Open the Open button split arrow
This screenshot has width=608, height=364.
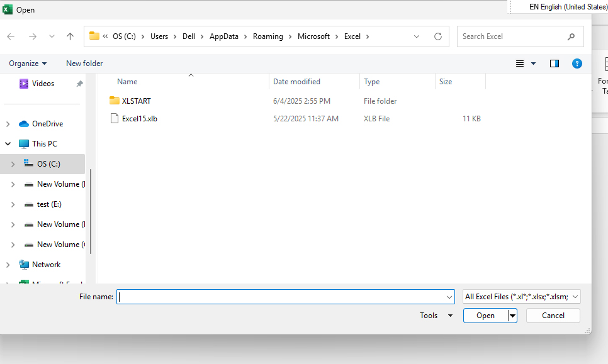(x=513, y=316)
